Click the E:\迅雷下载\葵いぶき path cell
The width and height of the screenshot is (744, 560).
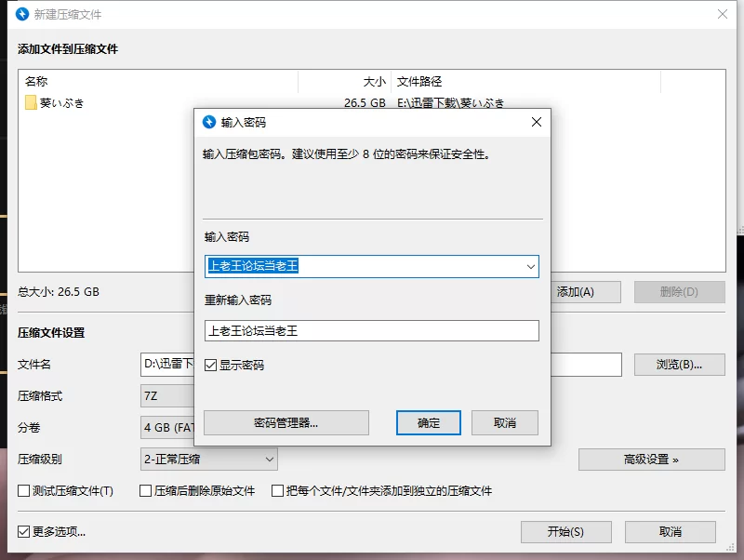450,103
